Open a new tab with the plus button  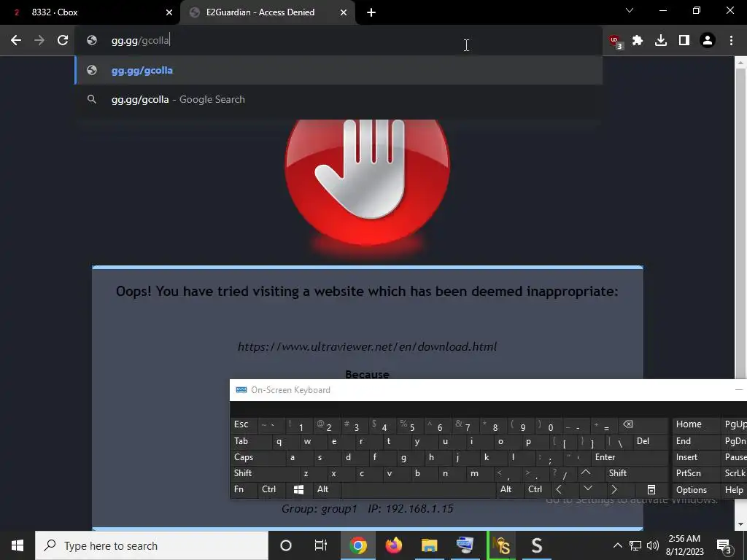coord(371,13)
